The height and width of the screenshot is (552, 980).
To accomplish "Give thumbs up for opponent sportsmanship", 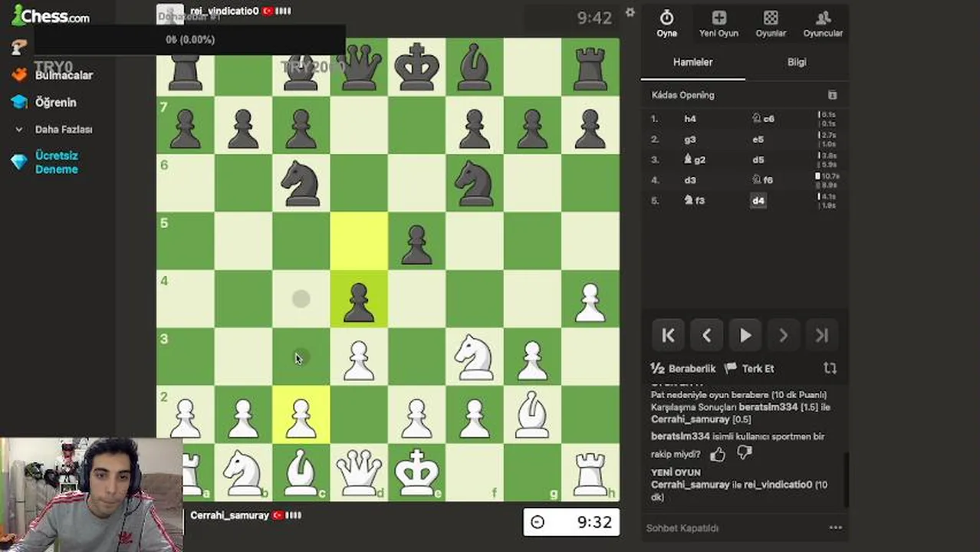I will point(718,454).
